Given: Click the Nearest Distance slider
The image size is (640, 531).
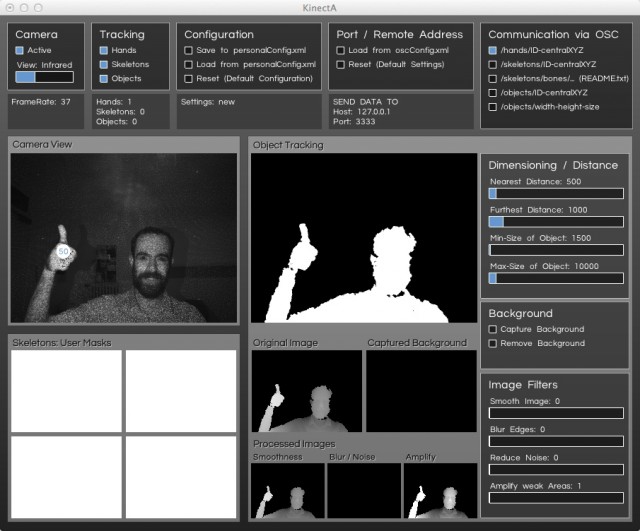Looking at the screenshot, I should click(555, 194).
